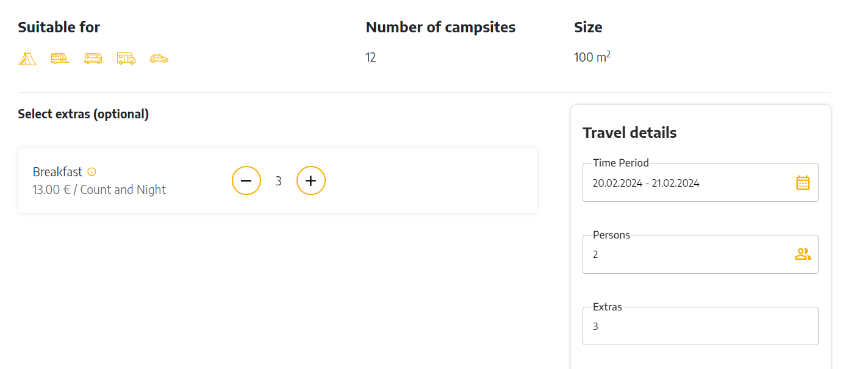Click the Breakfast extra label

point(57,172)
